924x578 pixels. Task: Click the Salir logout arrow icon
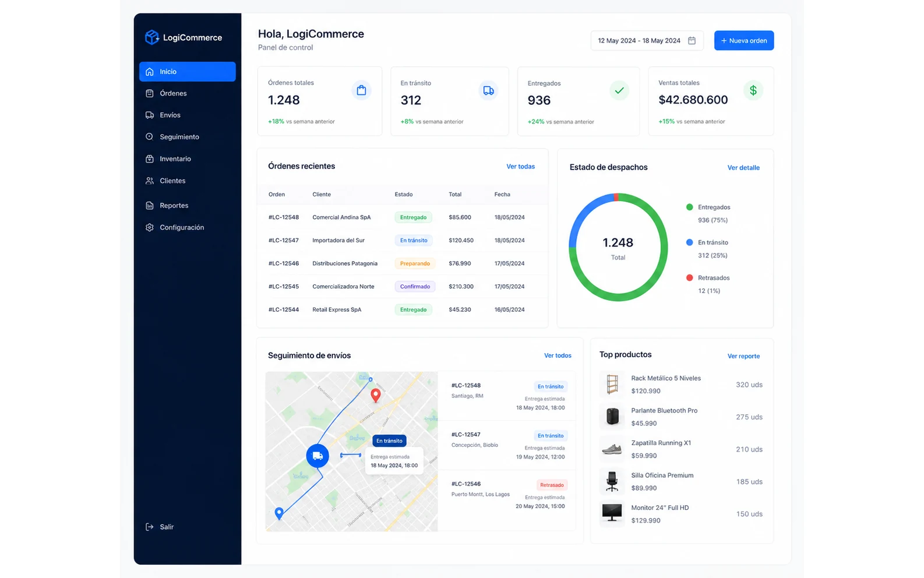click(150, 527)
